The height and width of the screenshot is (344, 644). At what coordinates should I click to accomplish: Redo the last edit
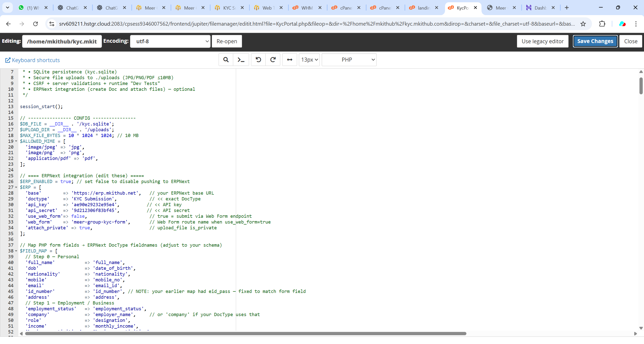273,60
